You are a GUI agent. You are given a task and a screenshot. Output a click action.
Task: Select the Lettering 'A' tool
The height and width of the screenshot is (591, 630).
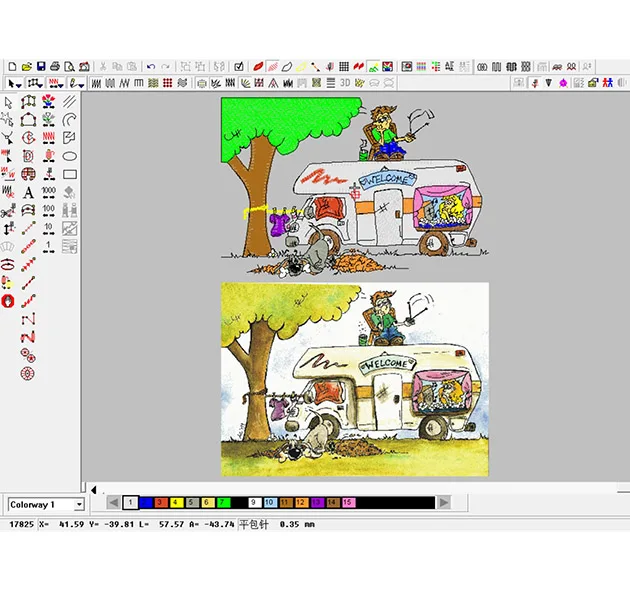click(28, 192)
